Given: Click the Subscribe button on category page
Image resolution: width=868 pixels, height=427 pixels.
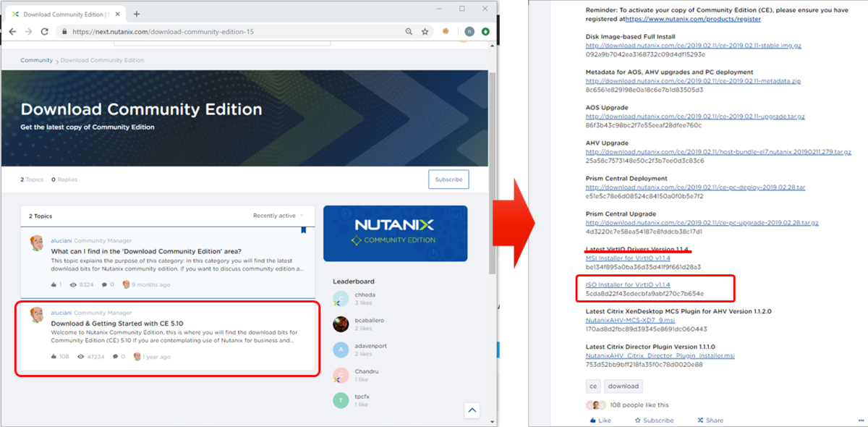Looking at the screenshot, I should (x=448, y=179).
